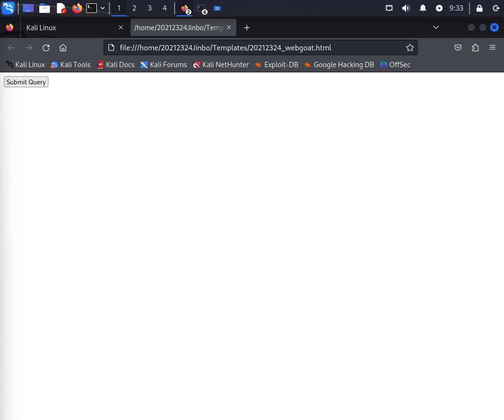This screenshot has height=420, width=504.
Task: Click the clock showing 9:33
Action: click(x=456, y=8)
